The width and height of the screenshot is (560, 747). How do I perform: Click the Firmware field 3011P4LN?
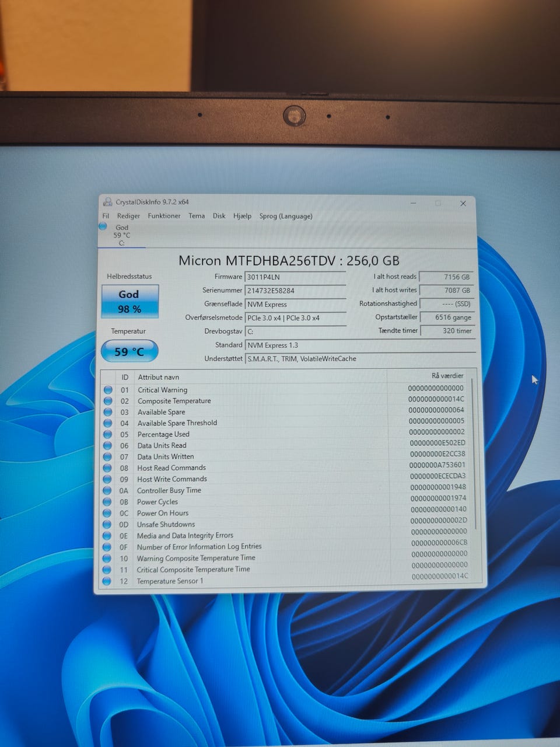(295, 277)
